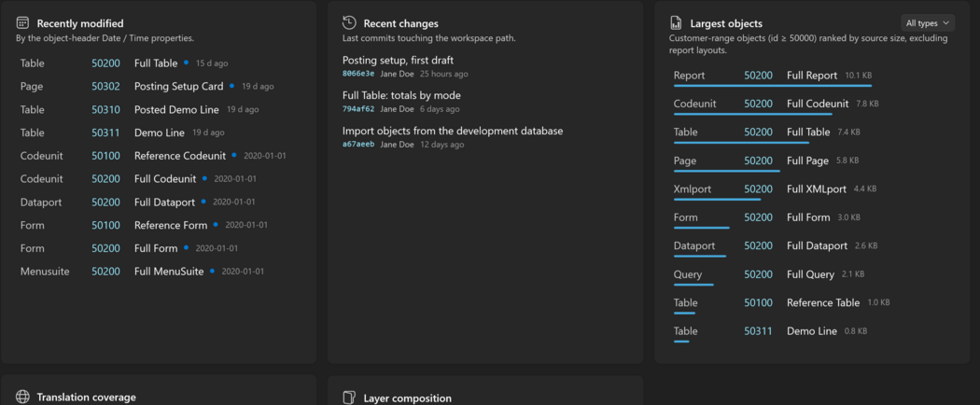The width and height of the screenshot is (980, 405).
Task: Open Full Form in Recently modified list
Action: pyautogui.click(x=158, y=248)
